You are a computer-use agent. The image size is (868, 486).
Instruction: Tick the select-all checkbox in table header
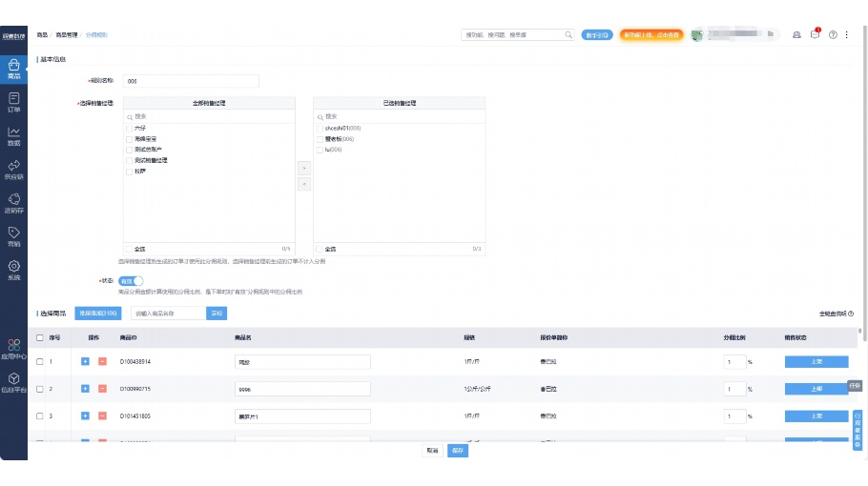(x=39, y=337)
